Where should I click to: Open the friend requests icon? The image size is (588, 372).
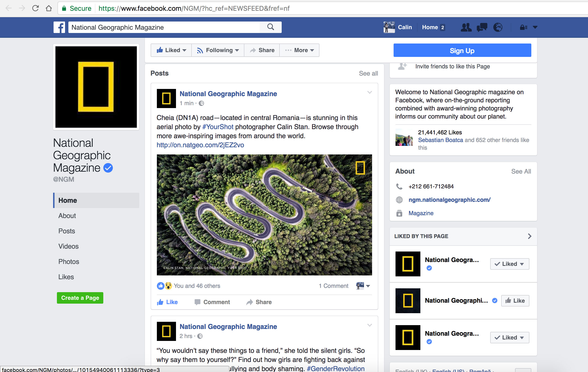click(x=466, y=27)
